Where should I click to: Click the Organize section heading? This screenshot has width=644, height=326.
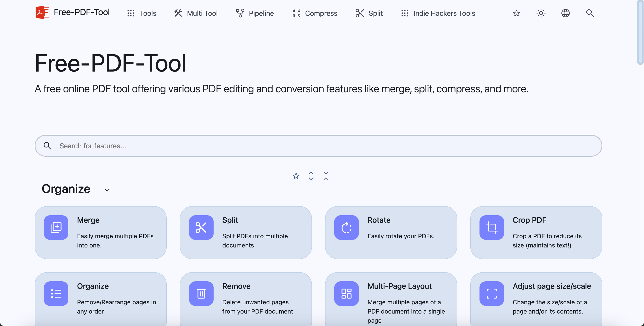tap(66, 189)
